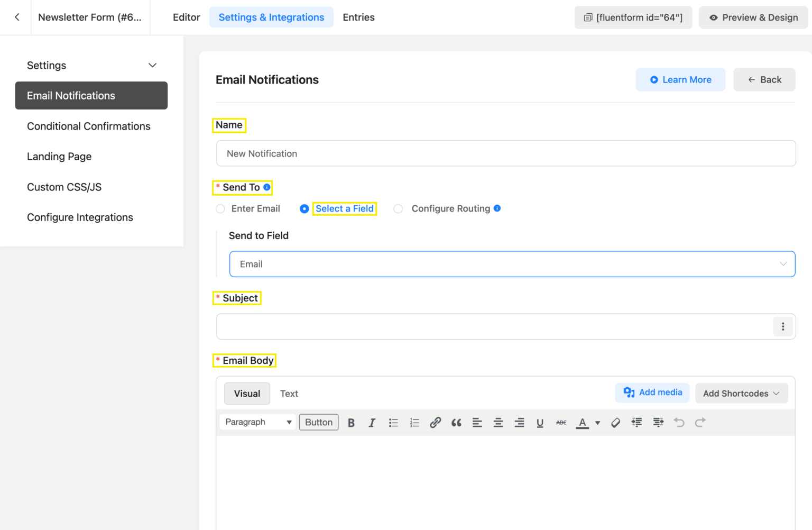Insert a numbered list in the editor
The height and width of the screenshot is (530, 812).
pos(414,422)
